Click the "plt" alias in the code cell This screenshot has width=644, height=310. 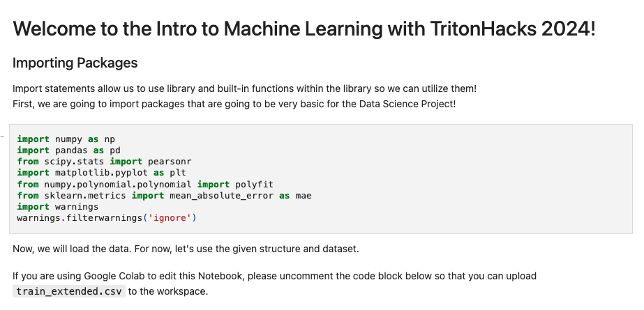177,172
